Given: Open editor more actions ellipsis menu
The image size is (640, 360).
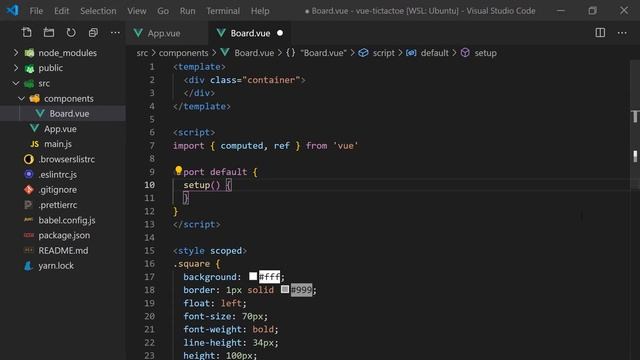Looking at the screenshot, I should coord(622,33).
